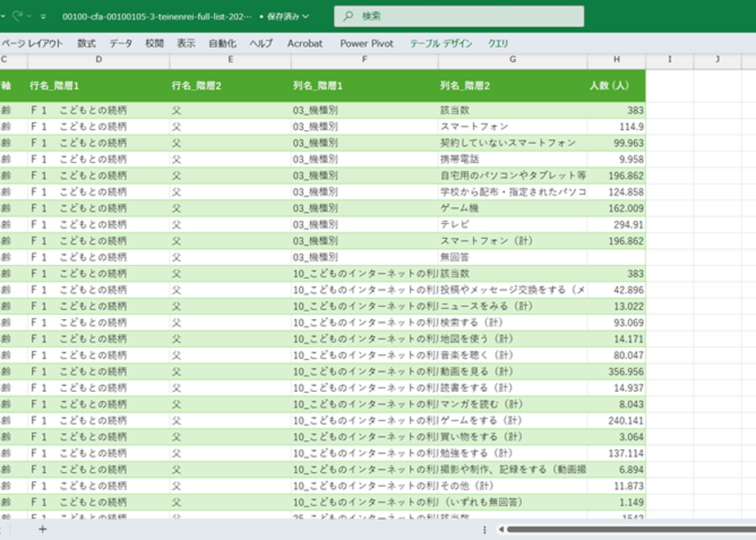Open the 自動化 ribbon tab
Image resolution: width=756 pixels, height=540 pixels.
[x=223, y=43]
